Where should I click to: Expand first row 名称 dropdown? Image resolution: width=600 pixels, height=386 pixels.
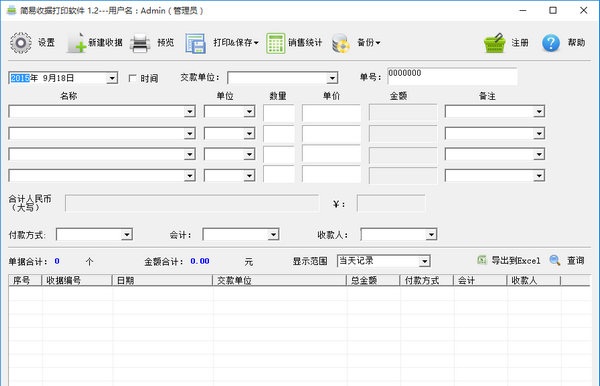[190, 112]
